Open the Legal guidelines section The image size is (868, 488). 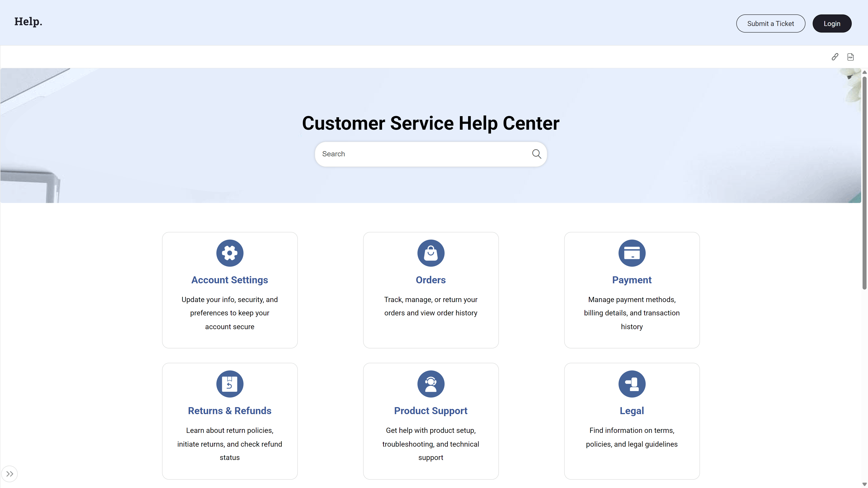click(x=632, y=411)
